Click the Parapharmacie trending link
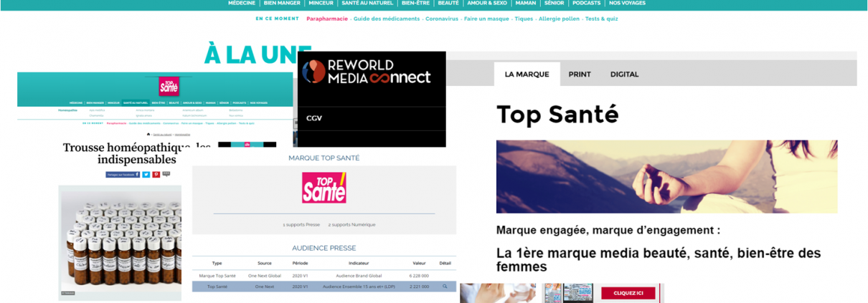The height and width of the screenshot is (303, 868). (326, 19)
